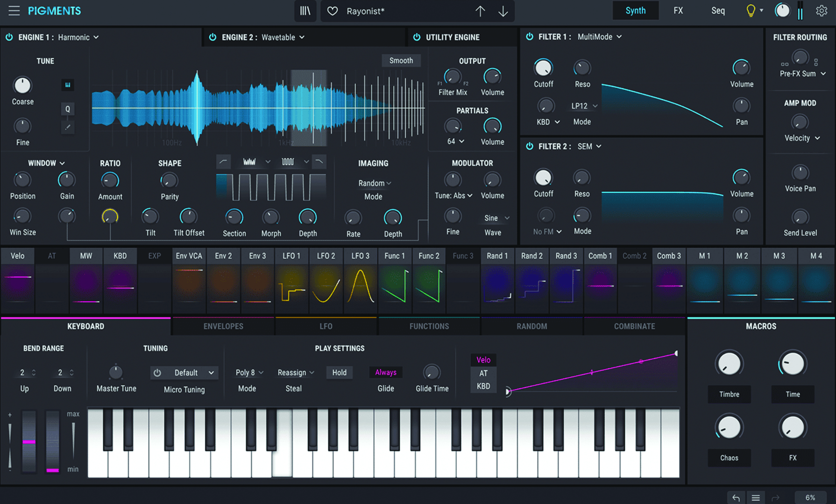Click the velocity curve end point handle
Viewport: 836px width, 504px height.
tap(676, 353)
